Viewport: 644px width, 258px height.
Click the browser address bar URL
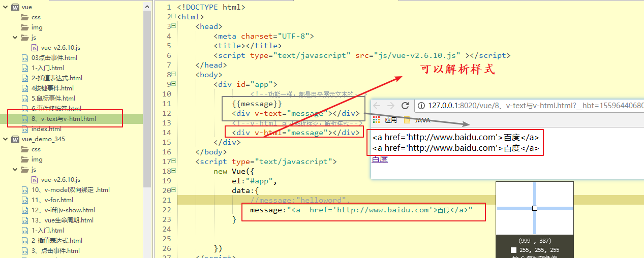point(536,106)
